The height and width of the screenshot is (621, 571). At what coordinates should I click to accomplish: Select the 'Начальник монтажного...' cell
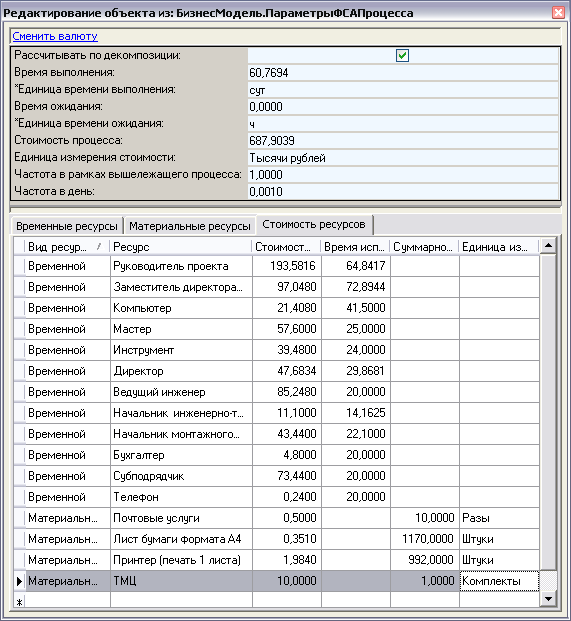181,434
